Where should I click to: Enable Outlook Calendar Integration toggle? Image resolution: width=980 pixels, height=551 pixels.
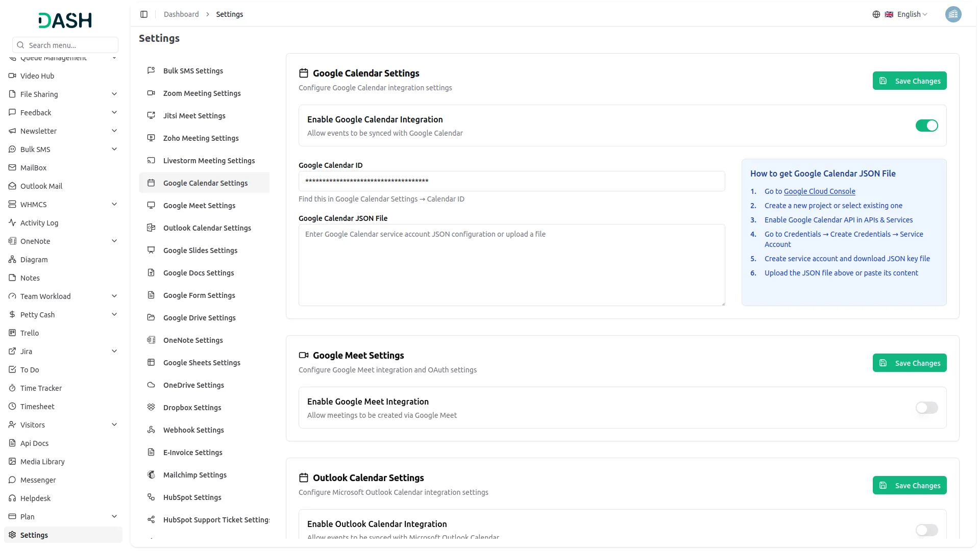click(926, 530)
